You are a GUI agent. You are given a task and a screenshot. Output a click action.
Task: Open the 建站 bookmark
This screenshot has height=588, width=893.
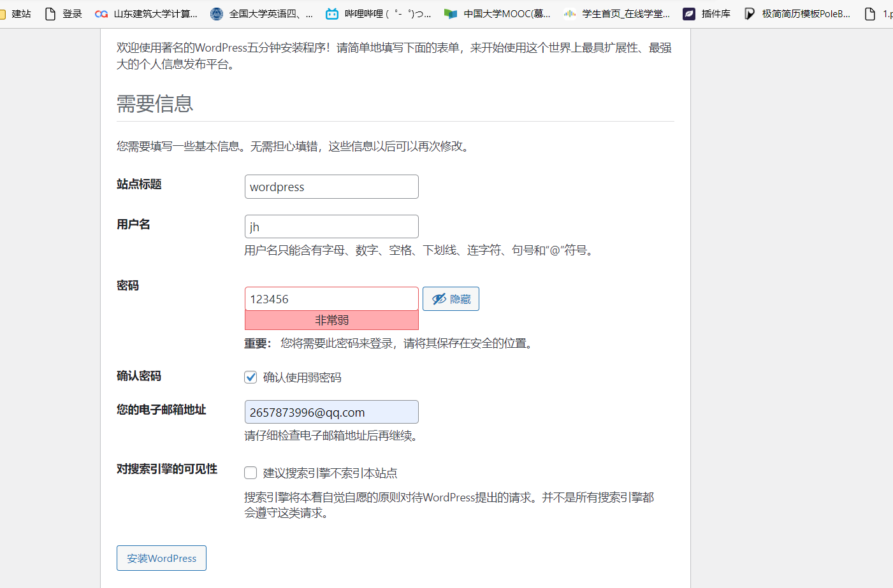16,13
